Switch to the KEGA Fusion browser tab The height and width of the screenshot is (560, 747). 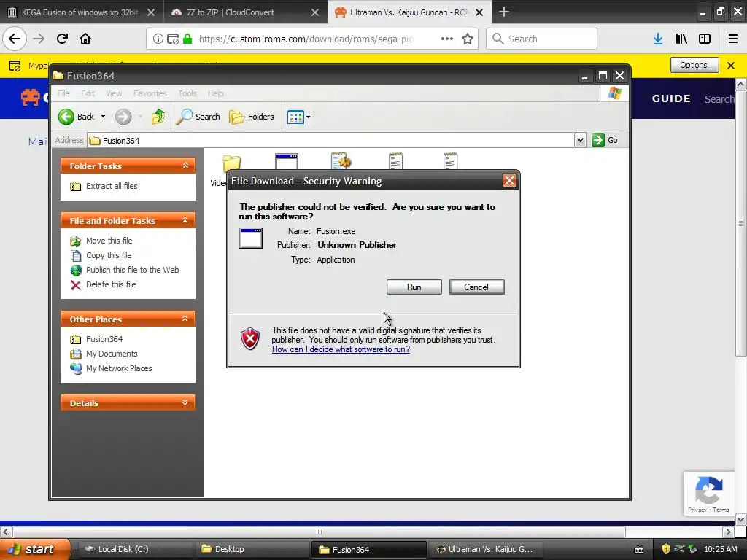80,12
